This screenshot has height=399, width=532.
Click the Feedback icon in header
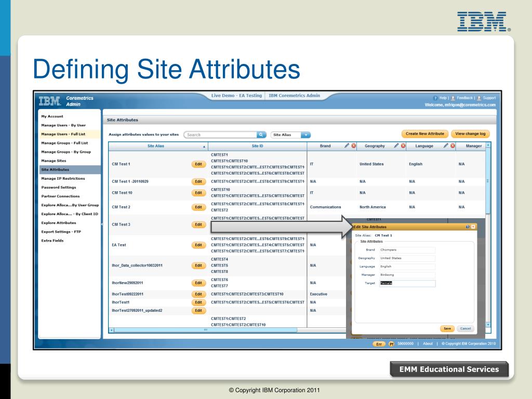(453, 98)
